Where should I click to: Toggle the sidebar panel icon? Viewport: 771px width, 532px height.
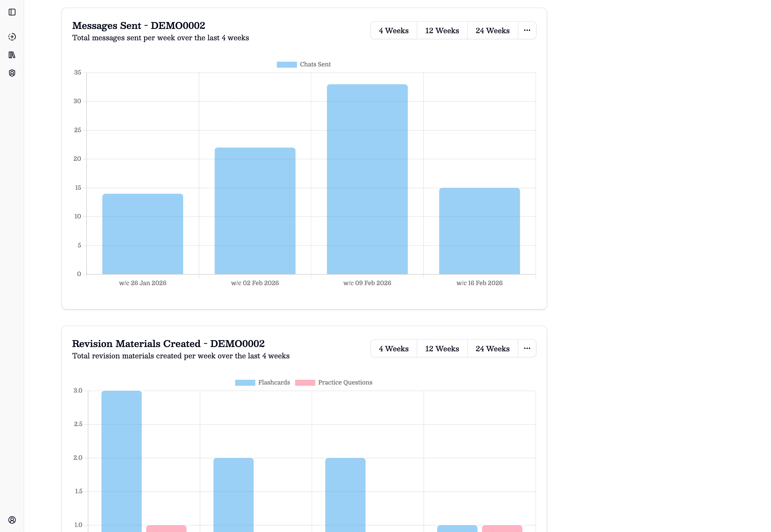pos(12,12)
